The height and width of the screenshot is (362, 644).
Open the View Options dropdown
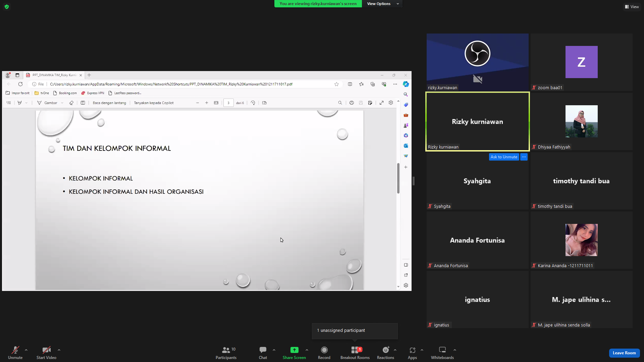coord(382,4)
